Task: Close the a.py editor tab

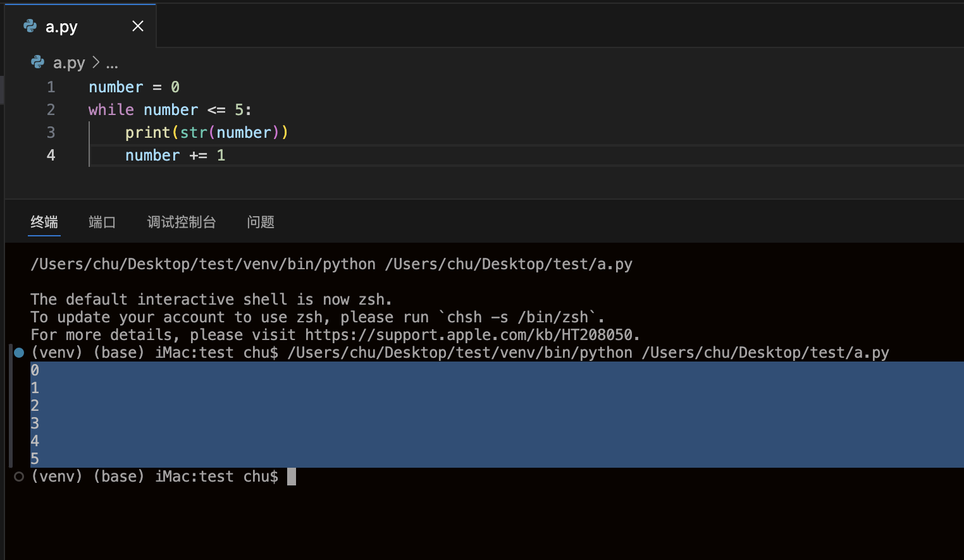Action: coord(137,26)
